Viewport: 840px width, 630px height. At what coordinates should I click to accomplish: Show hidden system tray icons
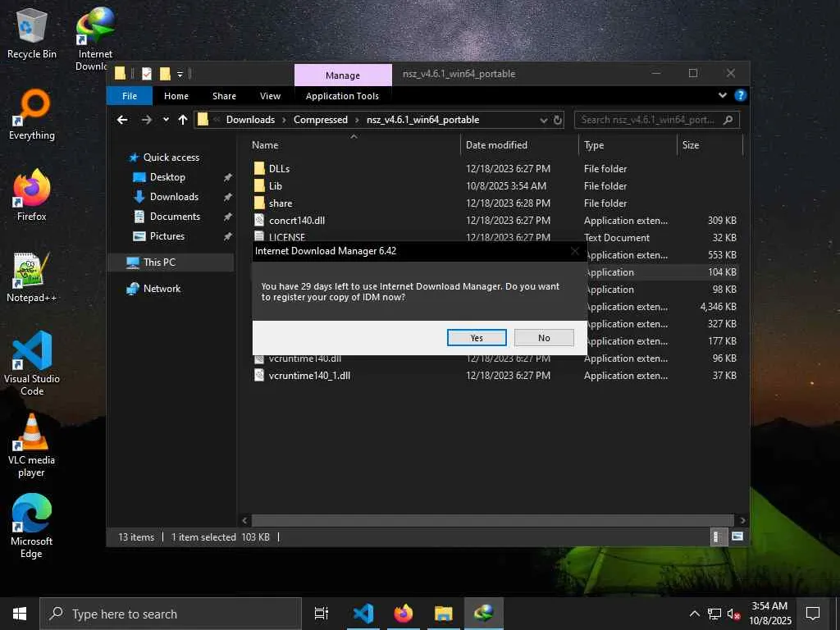click(x=694, y=614)
